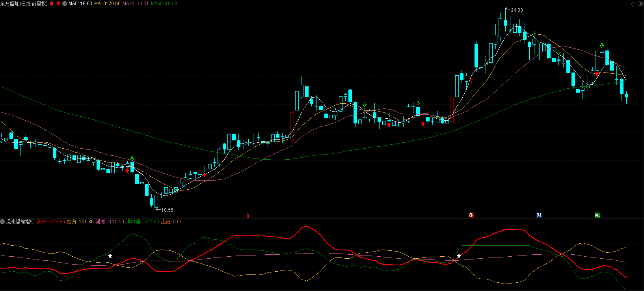644x291 pixels.
Task: Click the MA5: 19.63 label
Action: [x=80, y=4]
